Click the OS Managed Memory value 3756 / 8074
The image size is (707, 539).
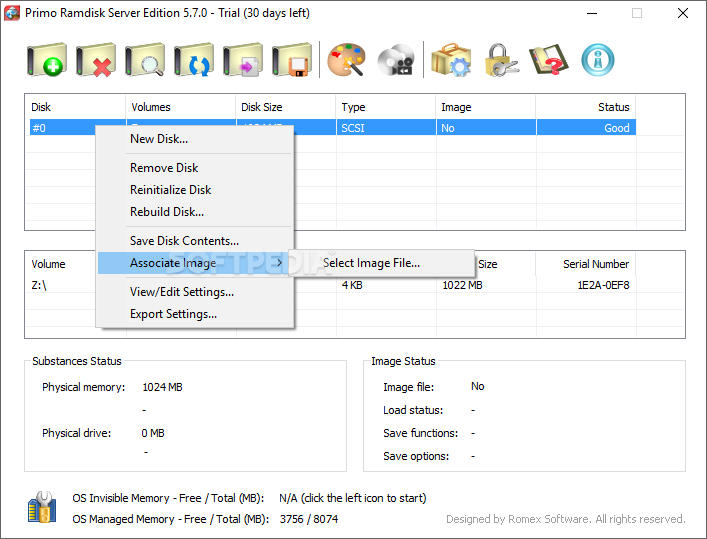pos(308,519)
